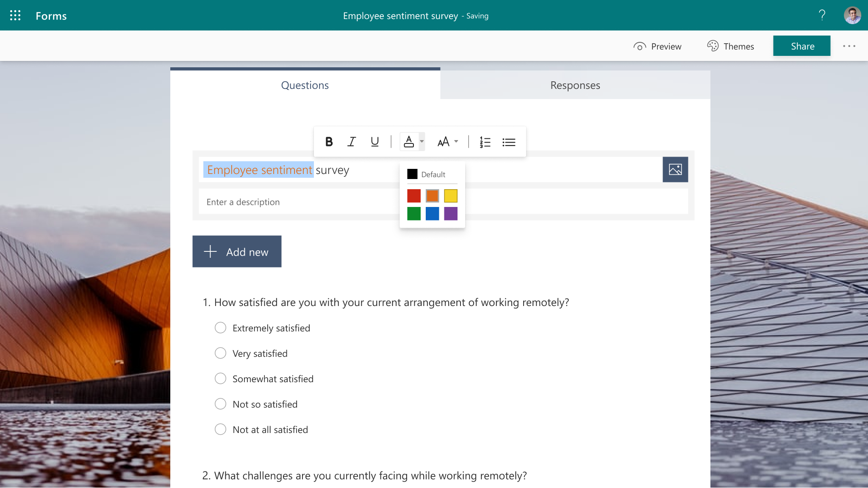Click the Enter a description field
The width and height of the screenshot is (868, 488).
pyautogui.click(x=297, y=202)
